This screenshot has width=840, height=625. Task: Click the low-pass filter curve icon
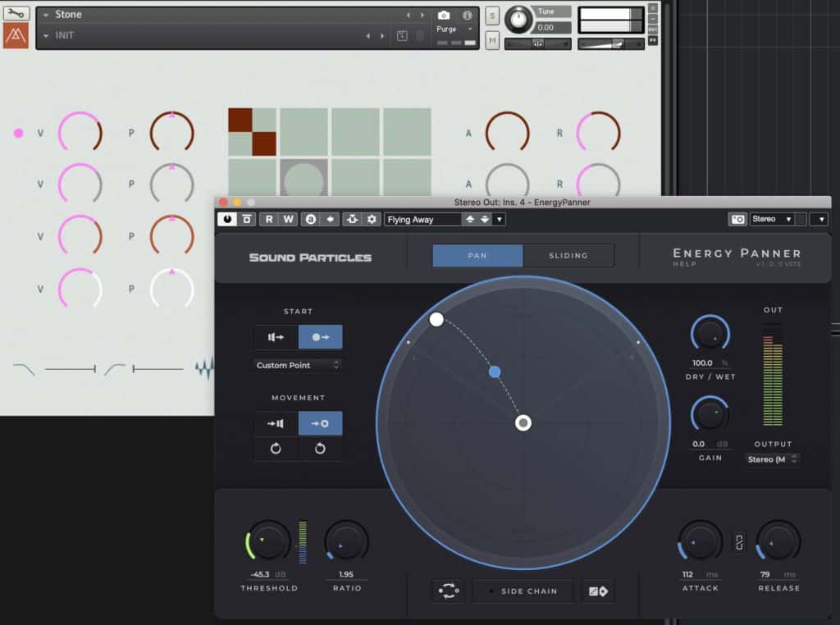(23, 368)
